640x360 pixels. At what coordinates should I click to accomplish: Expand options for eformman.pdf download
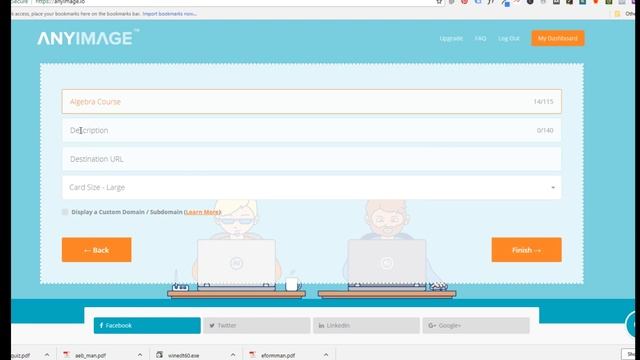point(326,355)
